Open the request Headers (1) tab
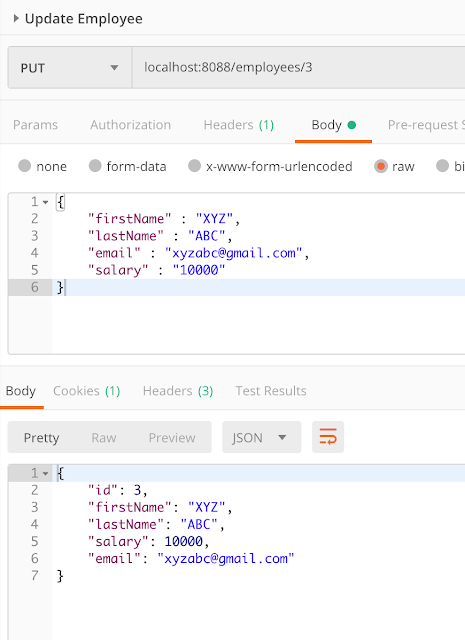Viewport: 465px width, 640px height. (x=239, y=124)
